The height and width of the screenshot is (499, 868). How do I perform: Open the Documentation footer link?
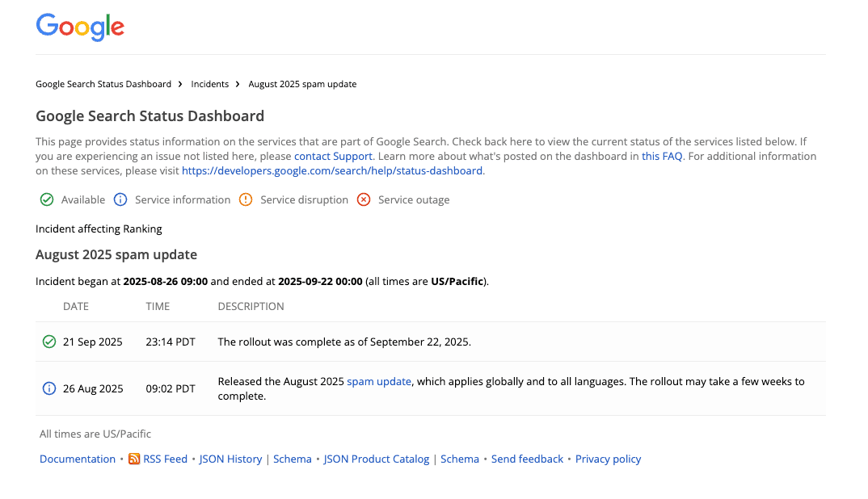click(x=78, y=459)
